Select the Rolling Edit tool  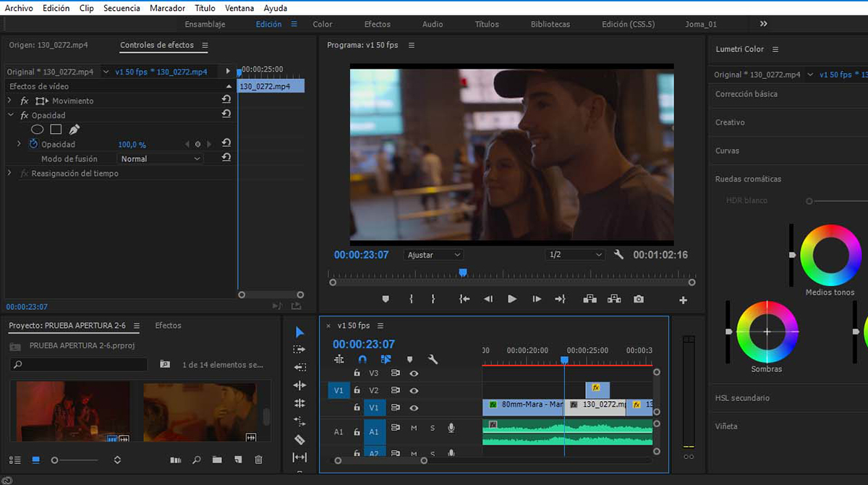(299, 403)
